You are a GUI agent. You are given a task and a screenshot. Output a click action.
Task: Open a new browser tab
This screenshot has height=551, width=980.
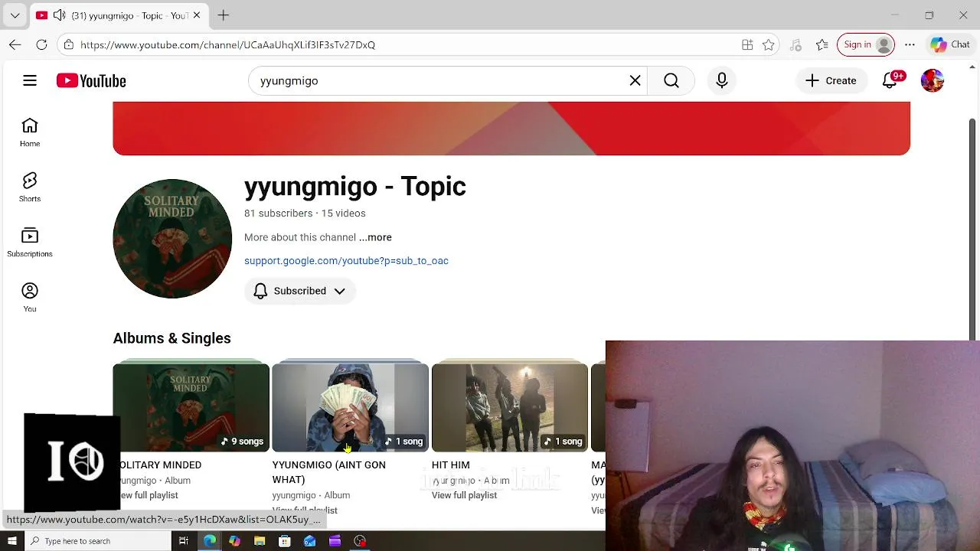click(224, 15)
